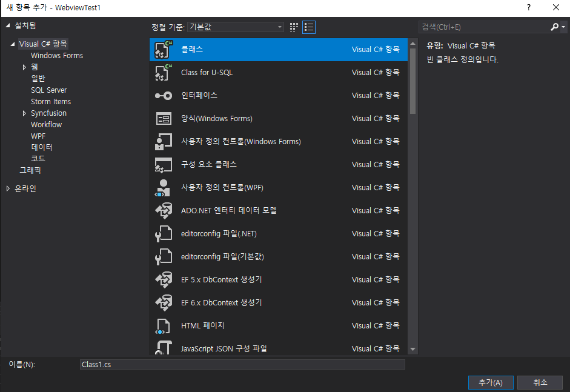Click the template list scrollbar thumb

coord(413,81)
